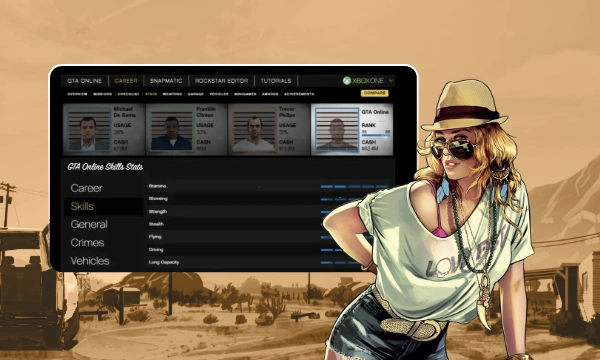Open the Achievements submenu item
Screen dimensions: 600x360
point(299,94)
